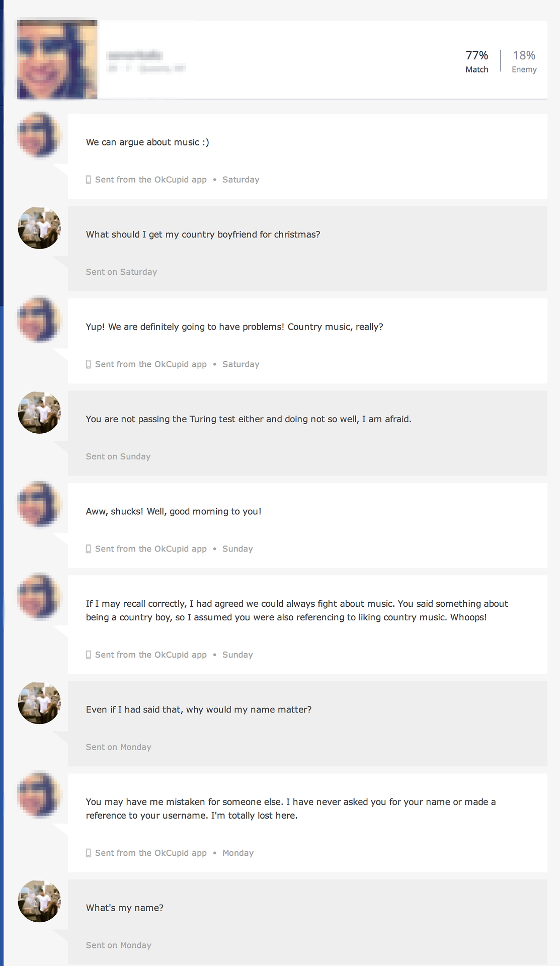Click the phone icon under the "recall correctly" message
This screenshot has width=560, height=966.
89,655
